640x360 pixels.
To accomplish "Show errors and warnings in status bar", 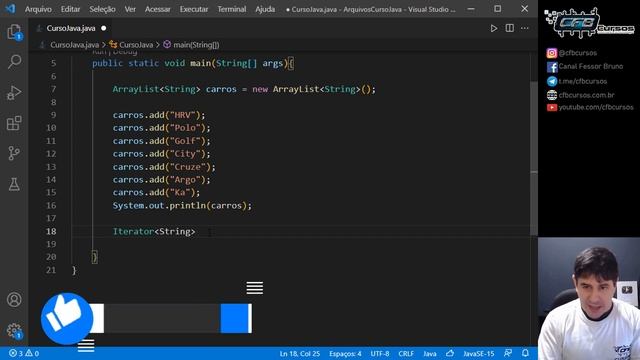I will click(24, 353).
